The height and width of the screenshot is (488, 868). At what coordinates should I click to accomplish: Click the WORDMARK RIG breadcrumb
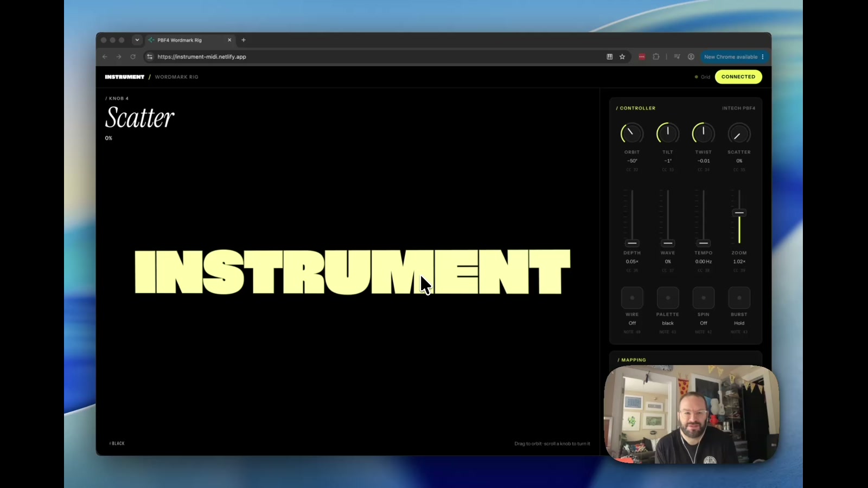point(177,77)
